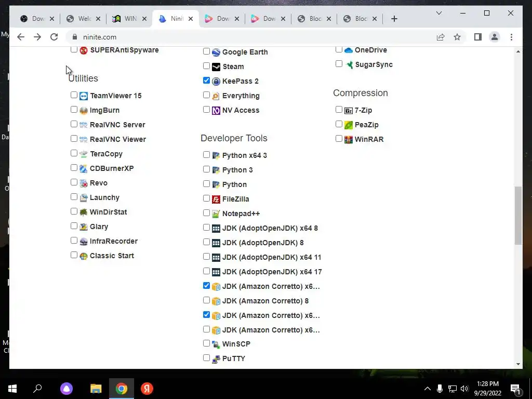Click the Google Earth globe icon
The width and height of the screenshot is (532, 399).
[216, 52]
